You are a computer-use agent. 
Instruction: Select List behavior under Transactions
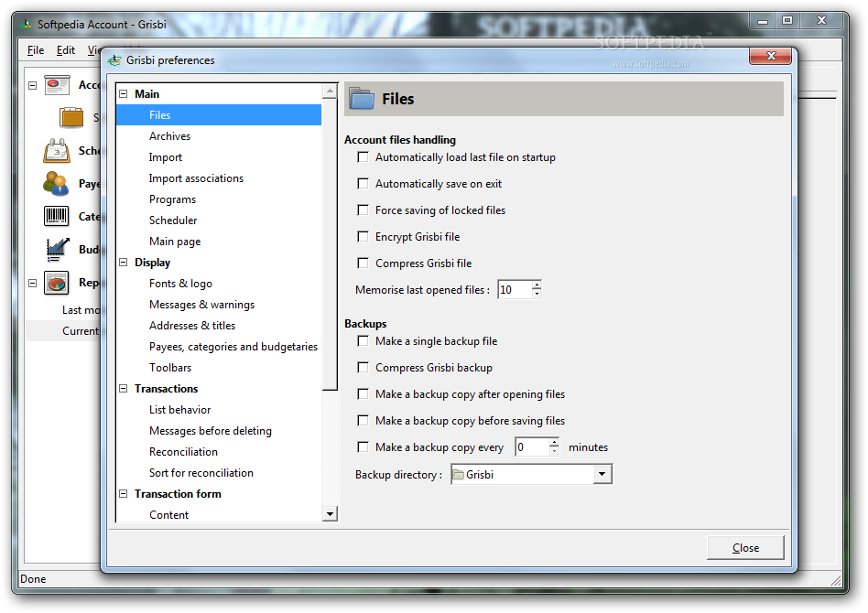(x=179, y=409)
